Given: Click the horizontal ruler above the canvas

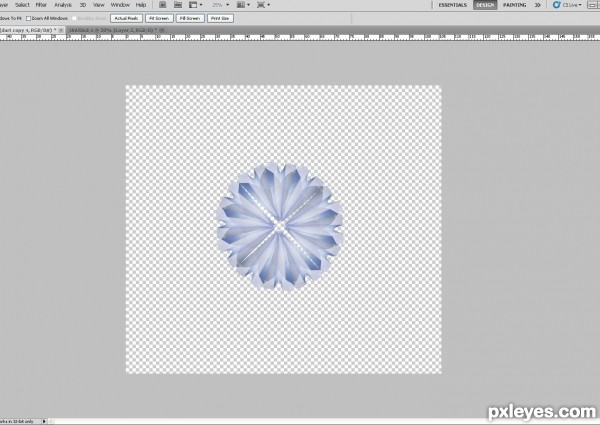Looking at the screenshot, I should click(300, 37).
